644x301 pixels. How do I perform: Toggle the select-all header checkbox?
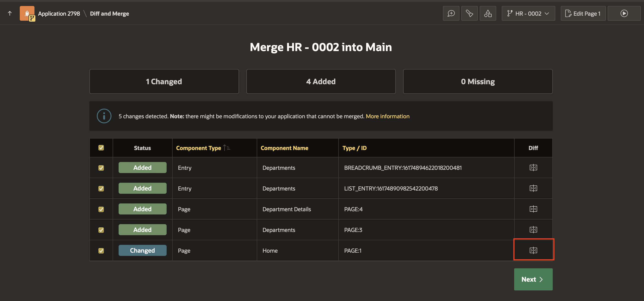(x=101, y=148)
